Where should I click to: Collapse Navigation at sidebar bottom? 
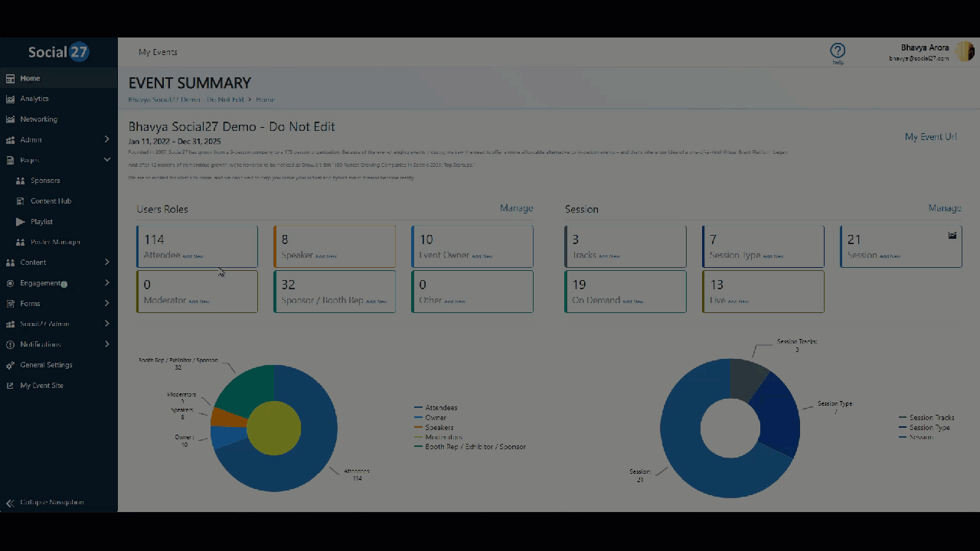[x=52, y=503]
